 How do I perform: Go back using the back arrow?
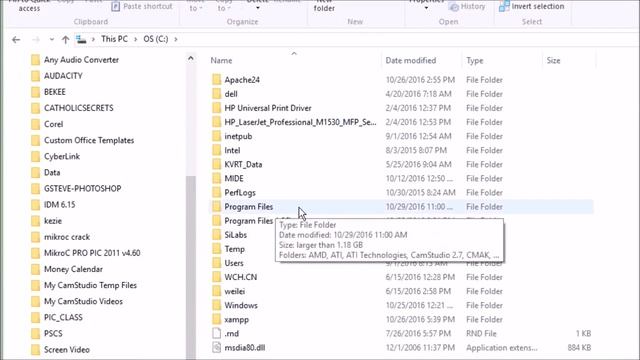pyautogui.click(x=16, y=40)
